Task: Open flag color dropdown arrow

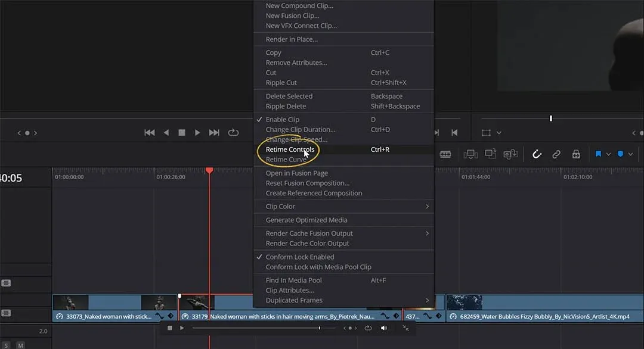Action: click(608, 155)
